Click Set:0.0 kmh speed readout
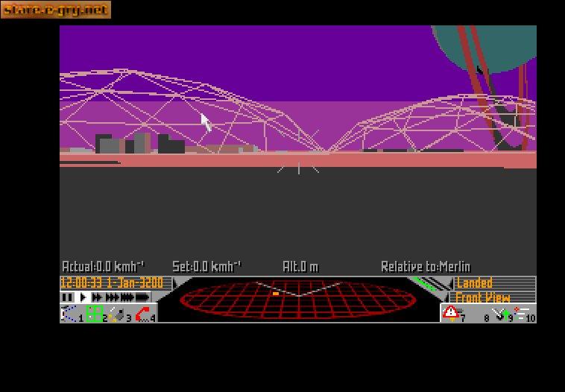This screenshot has width=565, height=392. [206, 267]
